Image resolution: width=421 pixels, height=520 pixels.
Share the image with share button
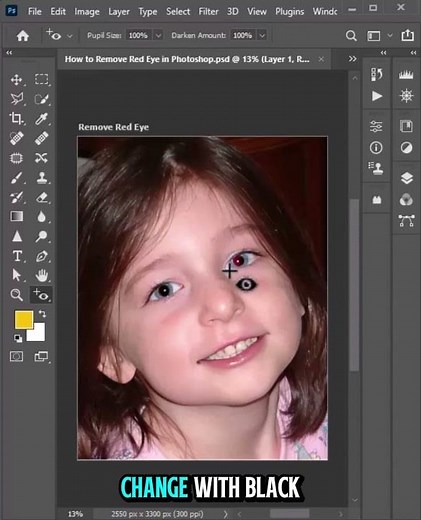[407, 35]
